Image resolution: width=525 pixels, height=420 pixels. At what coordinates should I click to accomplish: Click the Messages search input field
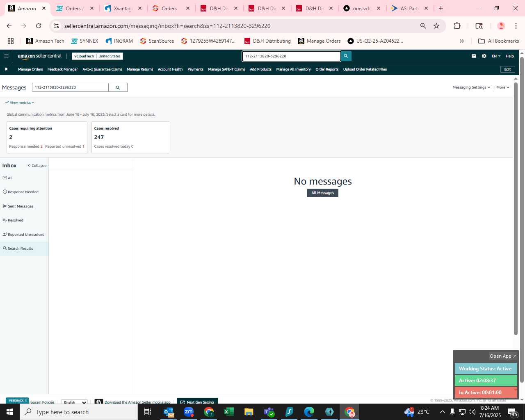70,87
